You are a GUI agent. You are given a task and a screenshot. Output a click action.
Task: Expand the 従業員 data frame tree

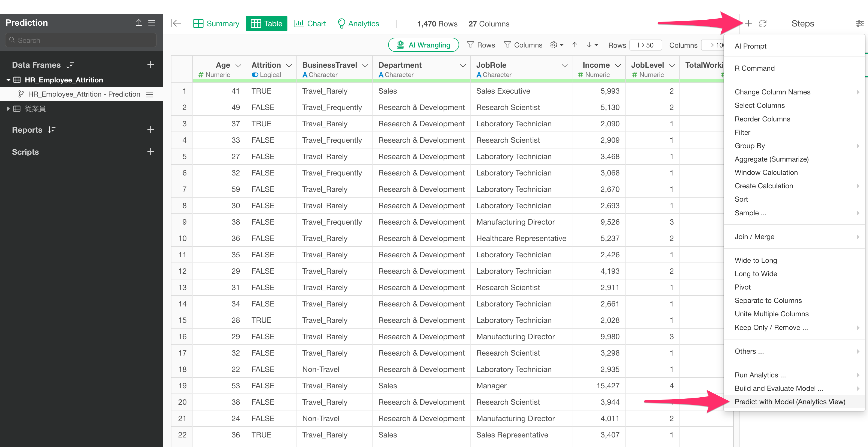(8, 108)
